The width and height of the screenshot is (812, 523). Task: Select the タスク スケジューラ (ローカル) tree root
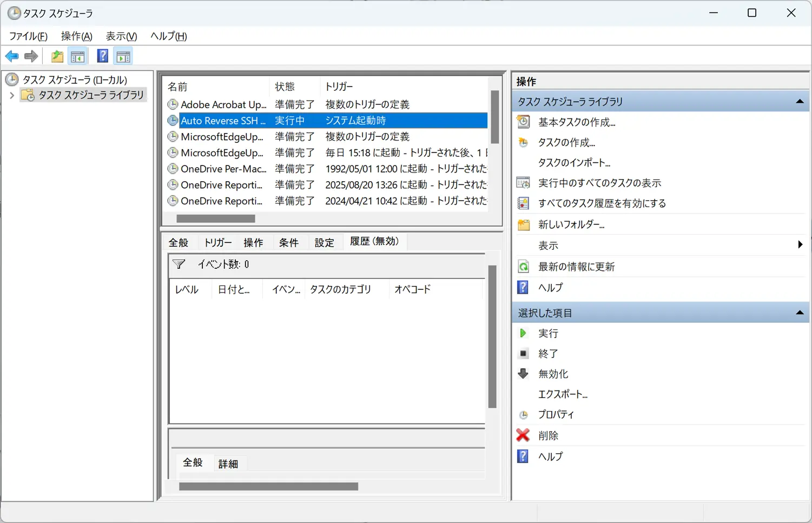coord(75,80)
